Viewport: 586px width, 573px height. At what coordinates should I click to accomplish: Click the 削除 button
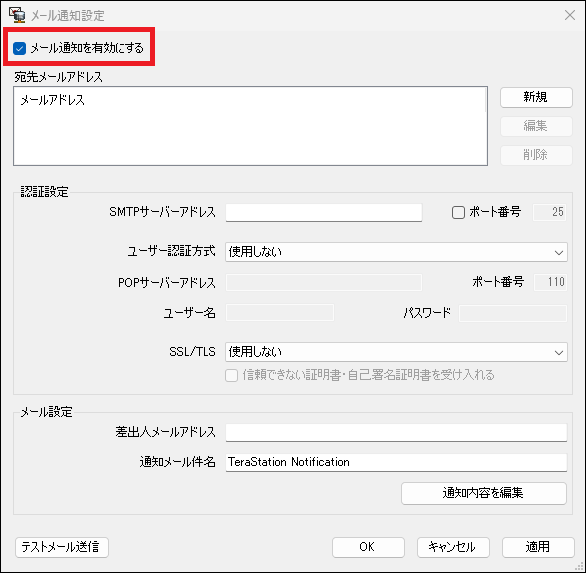536,155
